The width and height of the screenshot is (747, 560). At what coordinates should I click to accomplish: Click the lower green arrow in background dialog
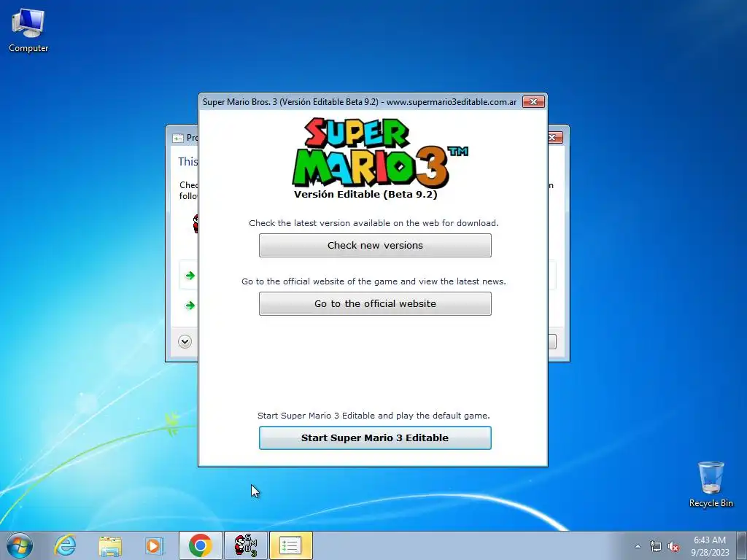(190, 306)
